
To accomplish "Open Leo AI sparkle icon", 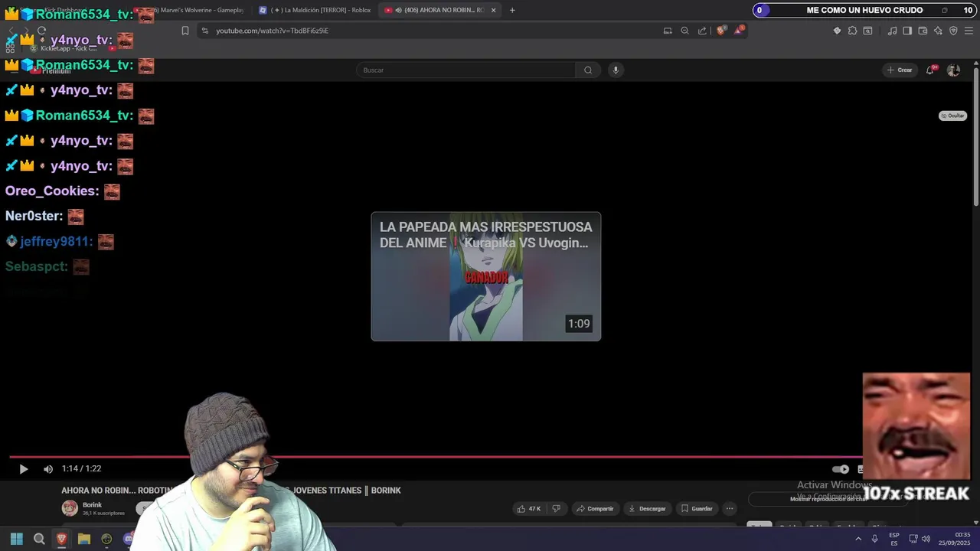I will pos(938,31).
